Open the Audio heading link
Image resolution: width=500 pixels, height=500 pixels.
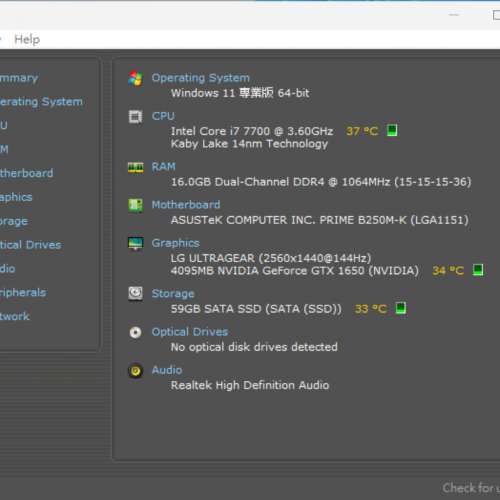(x=167, y=370)
